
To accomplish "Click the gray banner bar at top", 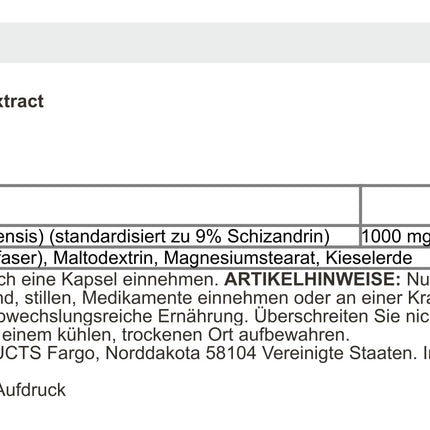I will click(215, 43).
